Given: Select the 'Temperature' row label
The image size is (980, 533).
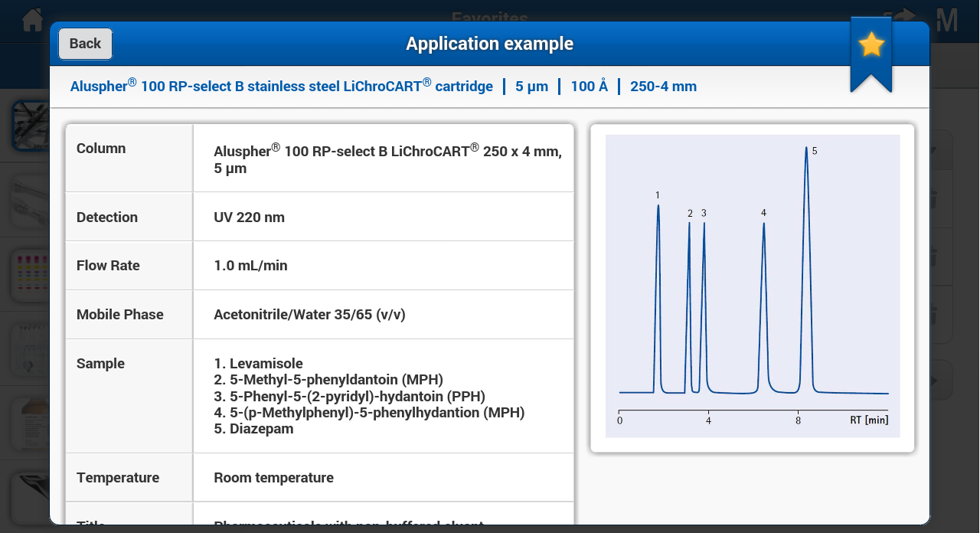Looking at the screenshot, I should [118, 478].
